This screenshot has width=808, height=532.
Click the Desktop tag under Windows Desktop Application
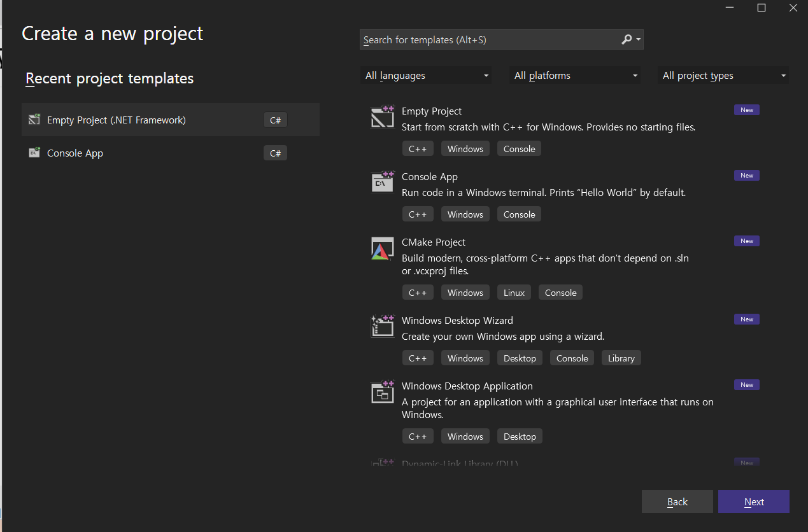point(520,437)
